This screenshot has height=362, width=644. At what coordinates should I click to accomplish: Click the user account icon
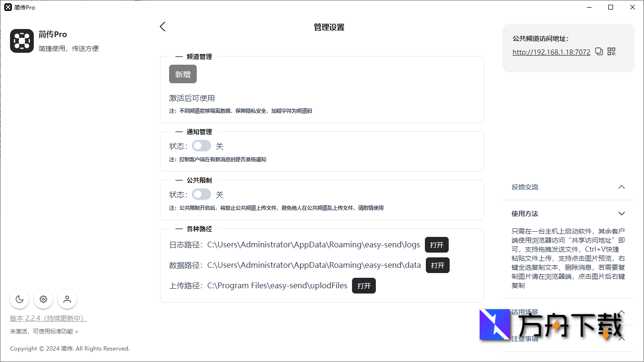pos(67,299)
